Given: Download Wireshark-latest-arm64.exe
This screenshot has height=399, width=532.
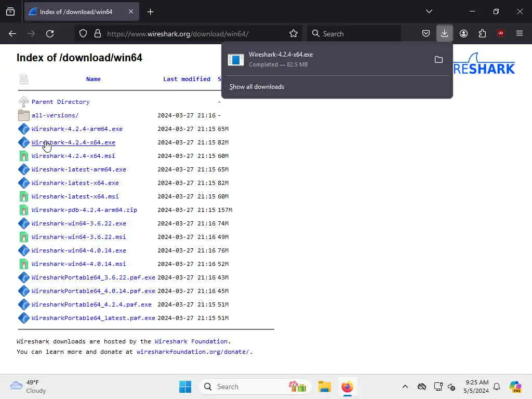Looking at the screenshot, I should click(x=79, y=169).
